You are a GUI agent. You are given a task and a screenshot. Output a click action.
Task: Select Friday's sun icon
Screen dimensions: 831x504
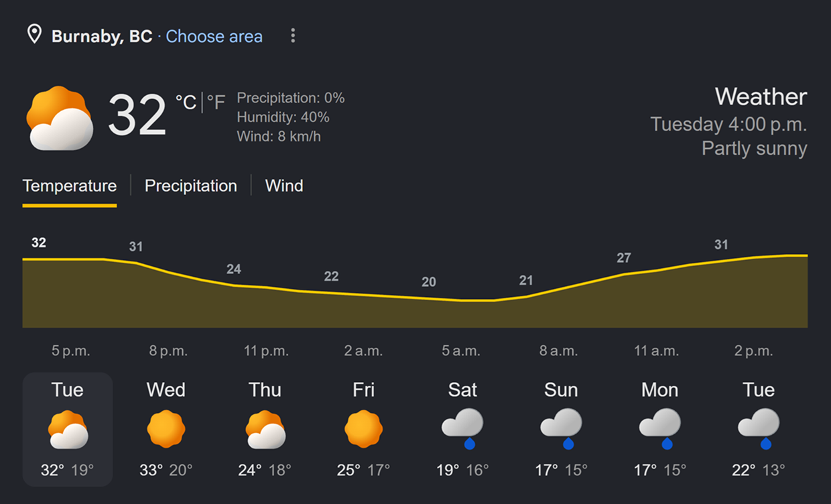tap(364, 430)
